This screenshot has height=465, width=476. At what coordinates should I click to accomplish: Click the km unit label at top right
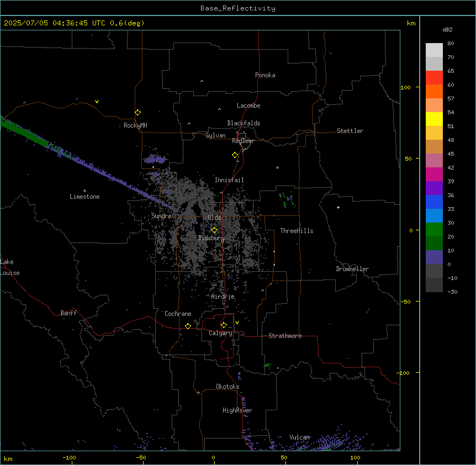coord(411,23)
